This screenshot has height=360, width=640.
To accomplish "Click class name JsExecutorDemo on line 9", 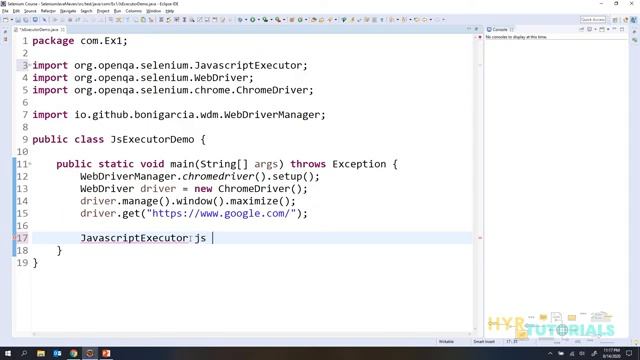I will click(x=152, y=140).
